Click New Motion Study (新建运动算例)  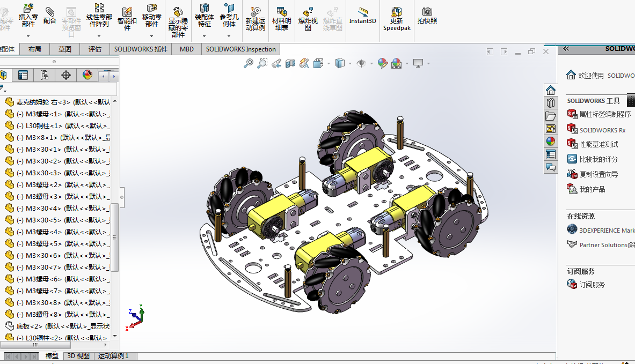click(255, 19)
